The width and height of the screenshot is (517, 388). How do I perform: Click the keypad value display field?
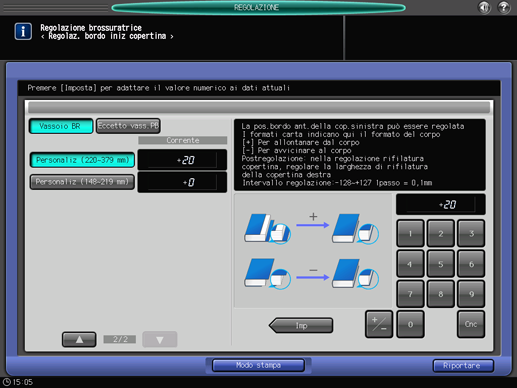click(x=441, y=204)
